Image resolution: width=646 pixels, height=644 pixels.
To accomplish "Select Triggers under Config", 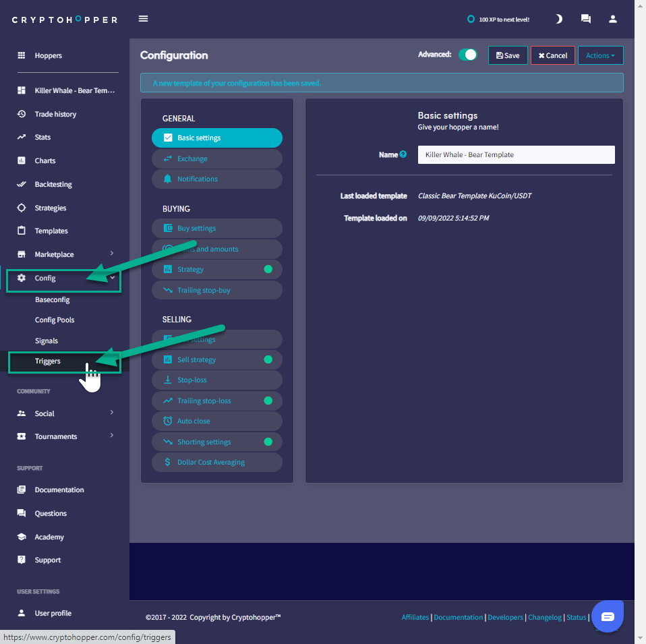I will click(x=48, y=361).
